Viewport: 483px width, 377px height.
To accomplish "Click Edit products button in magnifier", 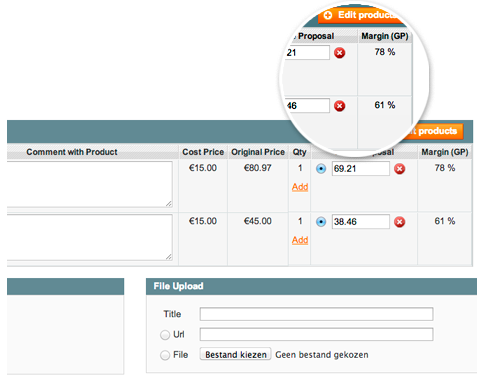I will (x=362, y=15).
